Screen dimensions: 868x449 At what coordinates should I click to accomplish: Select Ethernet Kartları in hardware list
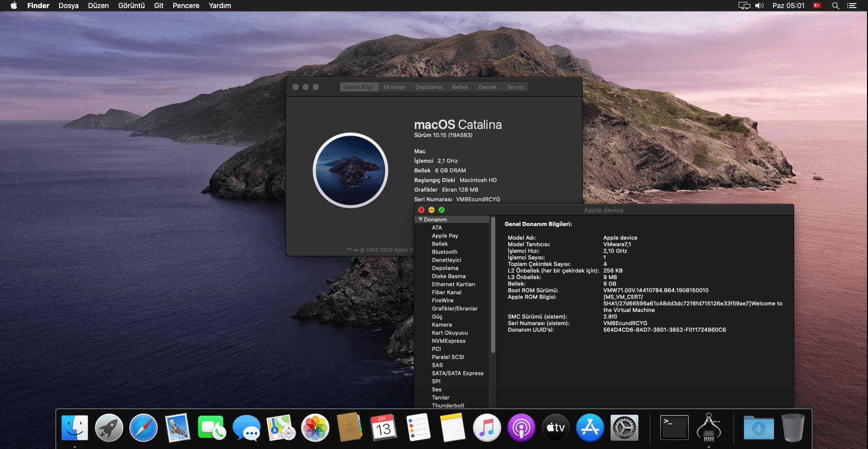(454, 284)
